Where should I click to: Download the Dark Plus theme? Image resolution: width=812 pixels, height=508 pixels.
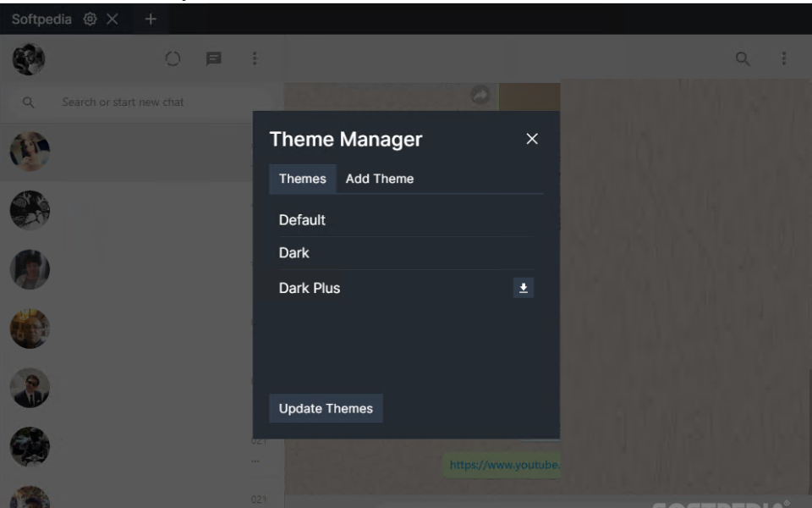coord(523,288)
